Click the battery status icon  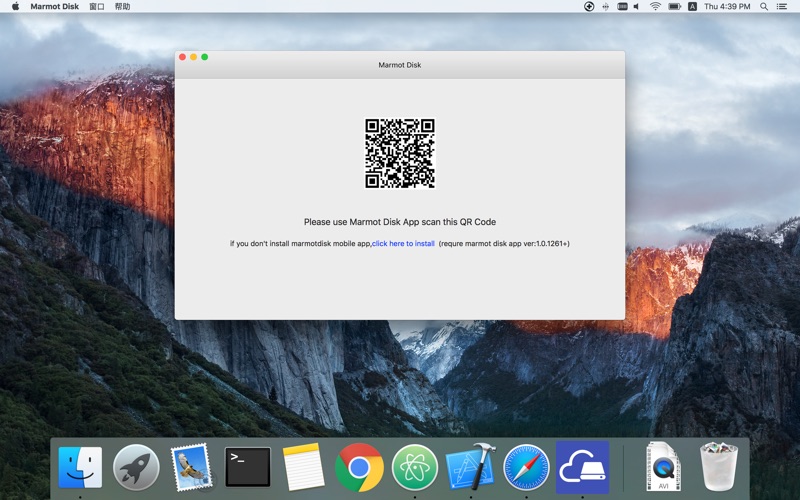point(674,6)
